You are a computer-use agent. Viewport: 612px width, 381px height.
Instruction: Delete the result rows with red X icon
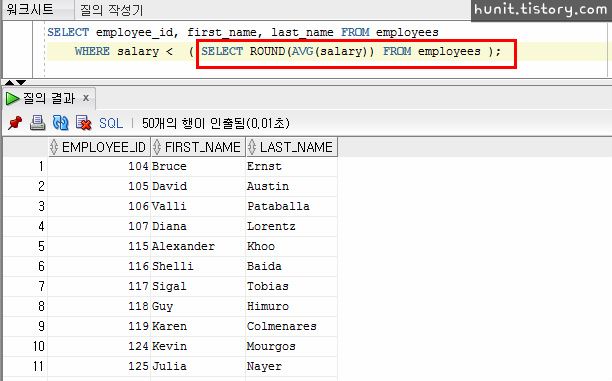point(83,123)
